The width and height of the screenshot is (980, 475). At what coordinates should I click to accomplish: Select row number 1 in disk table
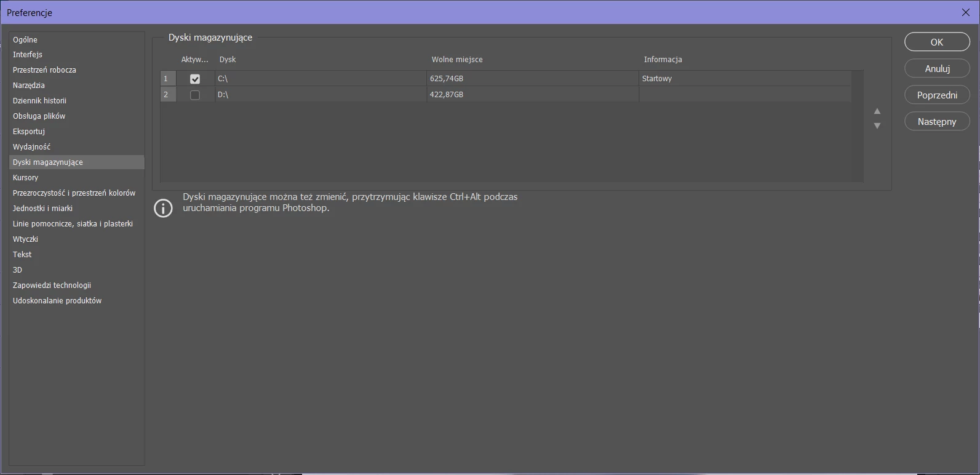[x=168, y=79]
